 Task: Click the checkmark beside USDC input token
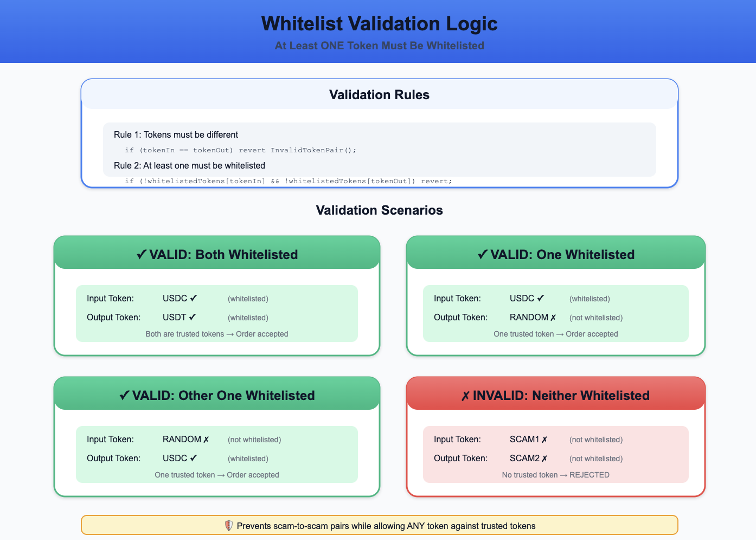(x=193, y=298)
